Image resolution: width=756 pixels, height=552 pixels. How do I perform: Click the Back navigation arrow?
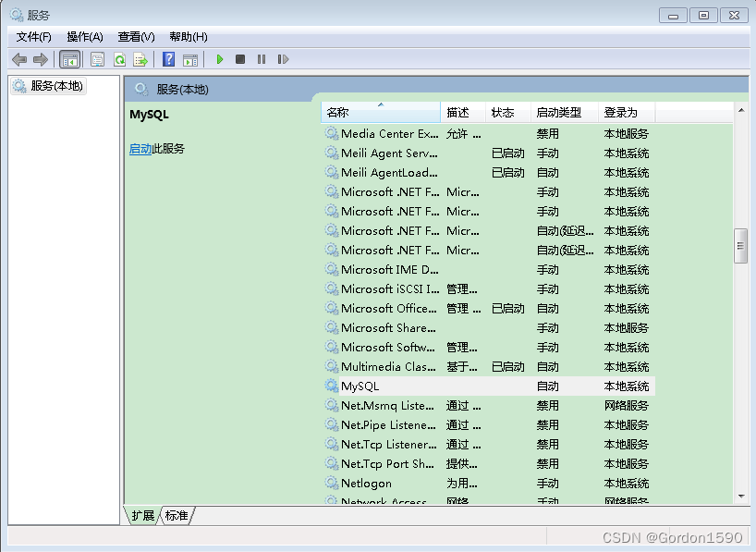tap(19, 58)
